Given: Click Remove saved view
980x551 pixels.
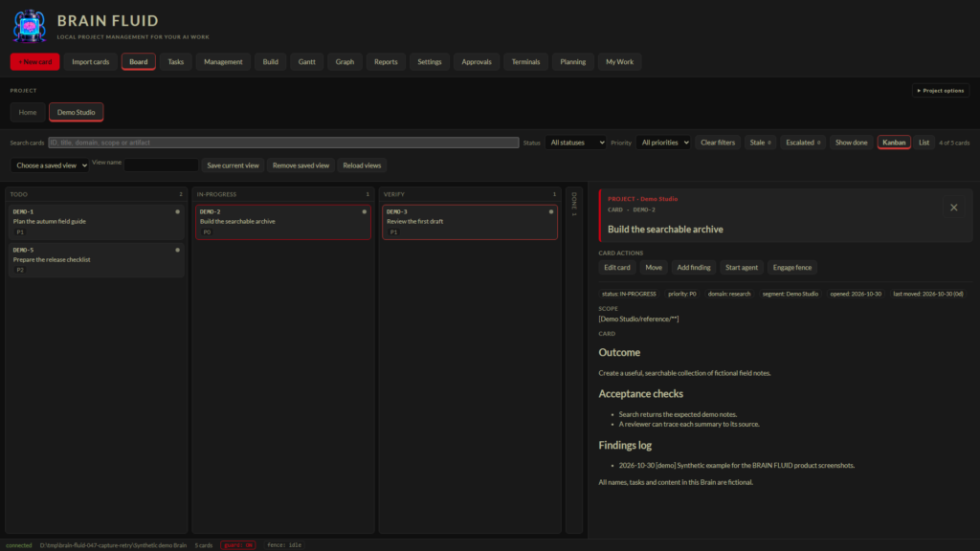Looking at the screenshot, I should [x=301, y=165].
